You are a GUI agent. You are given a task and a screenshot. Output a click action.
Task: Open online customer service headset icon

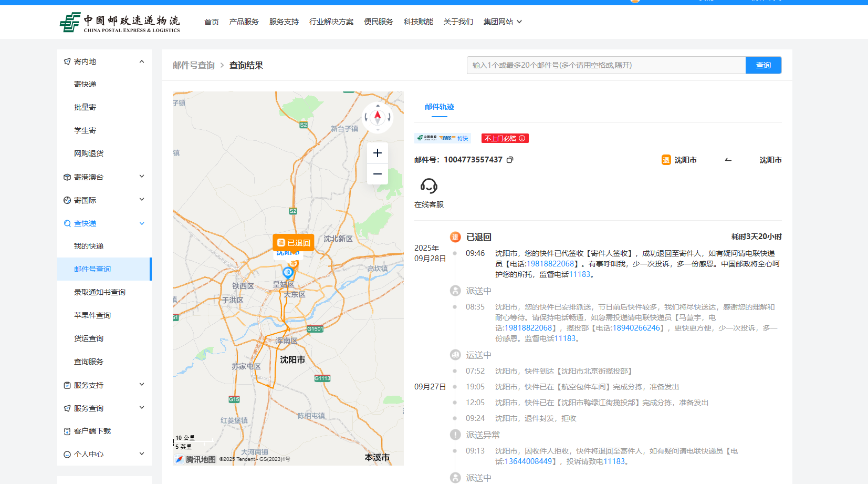coord(428,186)
